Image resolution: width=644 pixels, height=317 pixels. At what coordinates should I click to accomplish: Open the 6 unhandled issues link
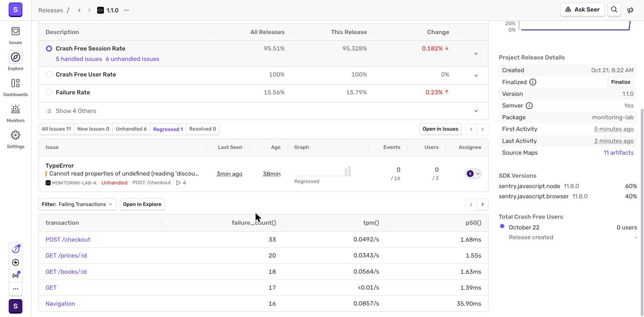tap(132, 59)
